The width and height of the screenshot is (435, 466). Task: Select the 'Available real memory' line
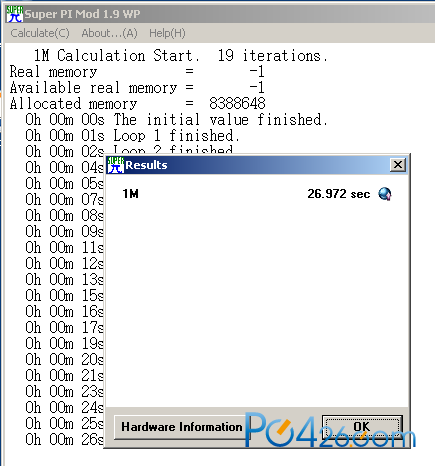coord(137,88)
